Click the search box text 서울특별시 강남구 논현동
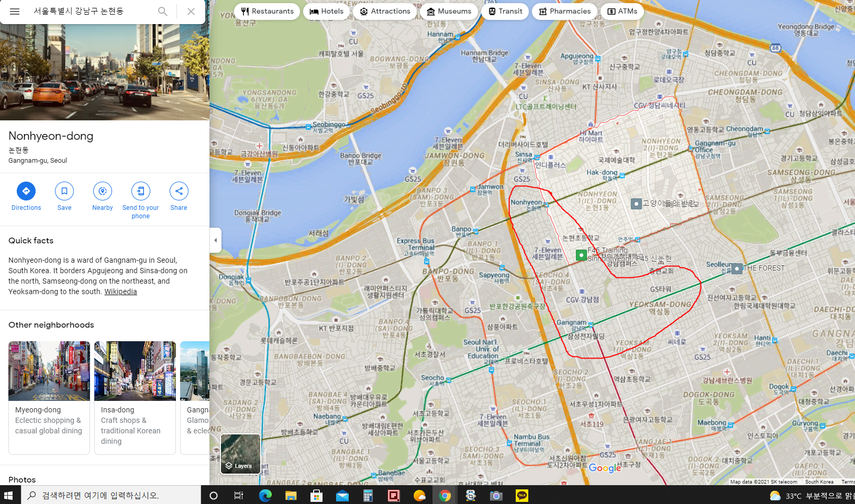 point(79,11)
